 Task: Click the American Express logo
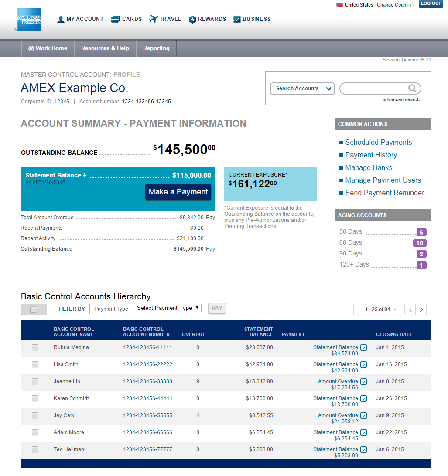[x=29, y=20]
